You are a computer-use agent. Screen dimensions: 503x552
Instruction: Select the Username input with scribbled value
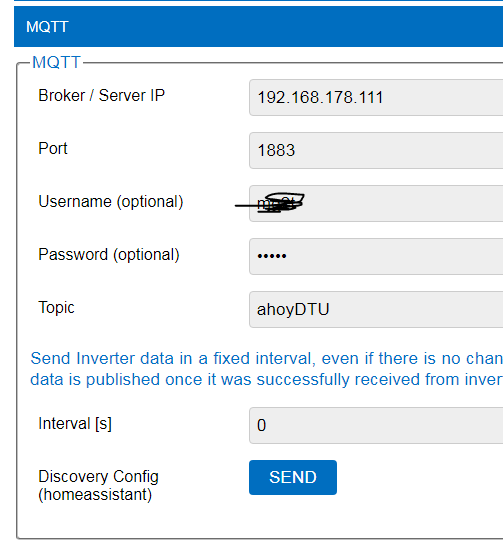click(376, 203)
